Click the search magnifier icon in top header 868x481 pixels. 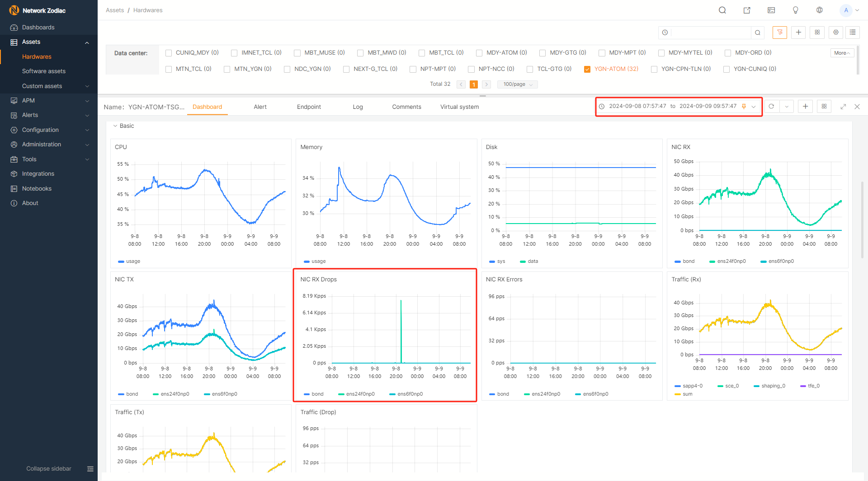pyautogui.click(x=722, y=10)
